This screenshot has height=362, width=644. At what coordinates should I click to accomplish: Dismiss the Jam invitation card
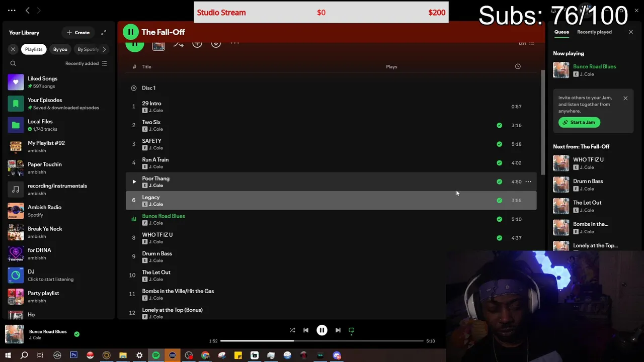pos(625,98)
